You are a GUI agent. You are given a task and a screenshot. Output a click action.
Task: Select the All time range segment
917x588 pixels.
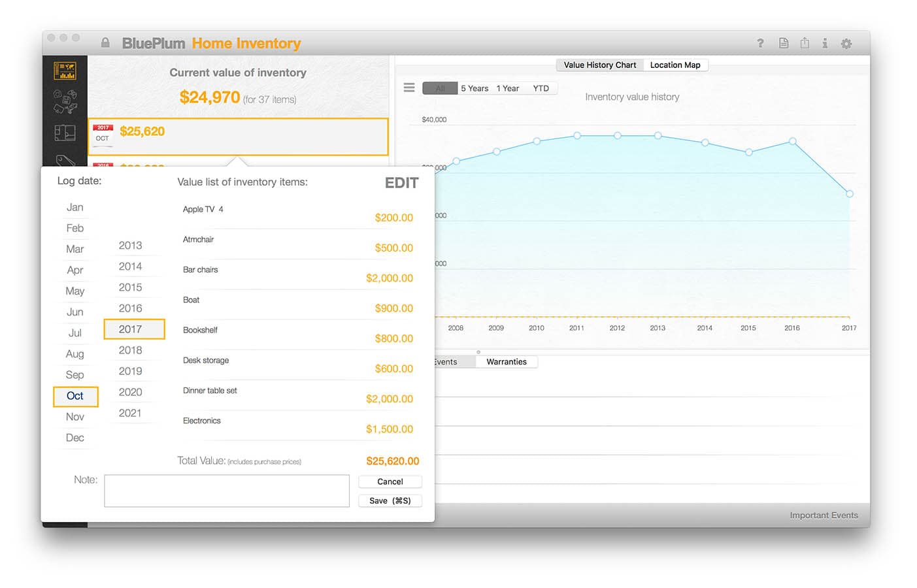click(x=440, y=88)
